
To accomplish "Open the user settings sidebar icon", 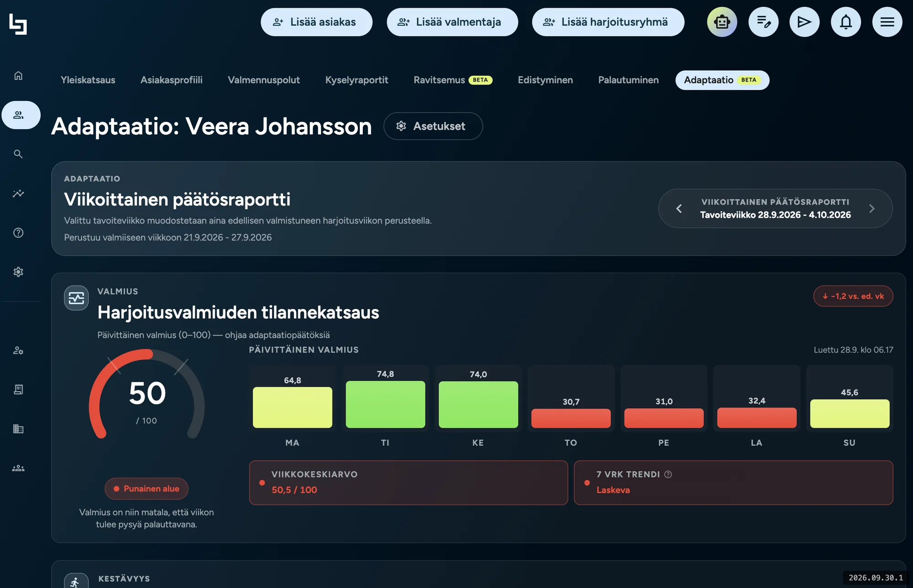I will click(18, 351).
